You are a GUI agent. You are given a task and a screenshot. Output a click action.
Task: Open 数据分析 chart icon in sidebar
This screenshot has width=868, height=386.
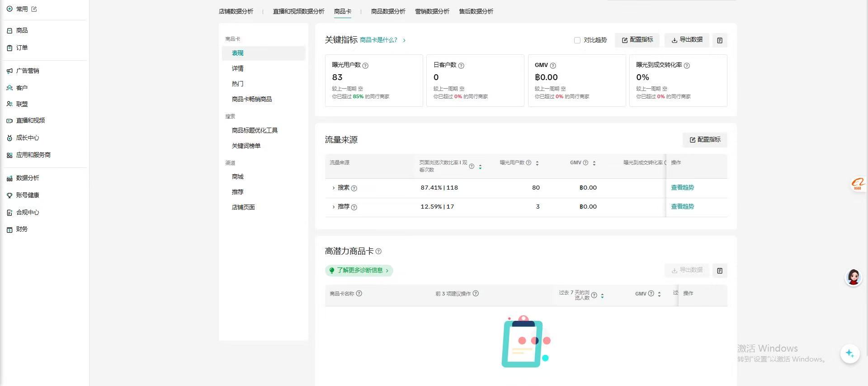pyautogui.click(x=9, y=178)
